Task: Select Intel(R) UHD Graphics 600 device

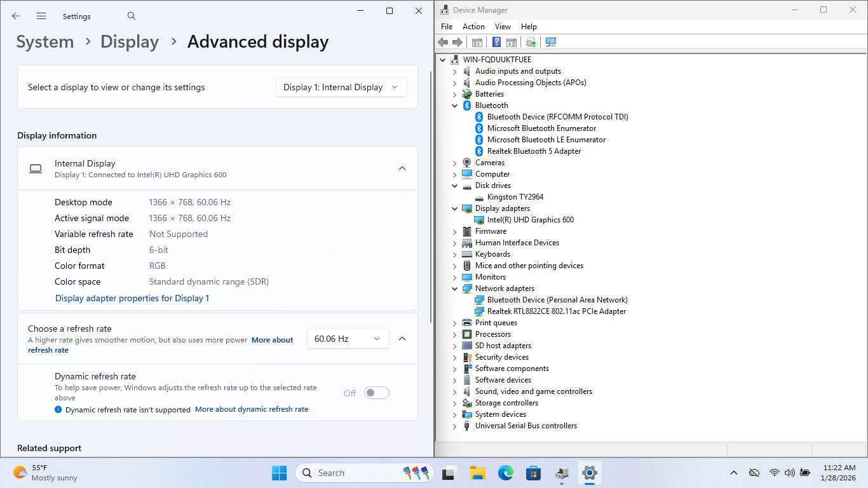Action: (530, 220)
